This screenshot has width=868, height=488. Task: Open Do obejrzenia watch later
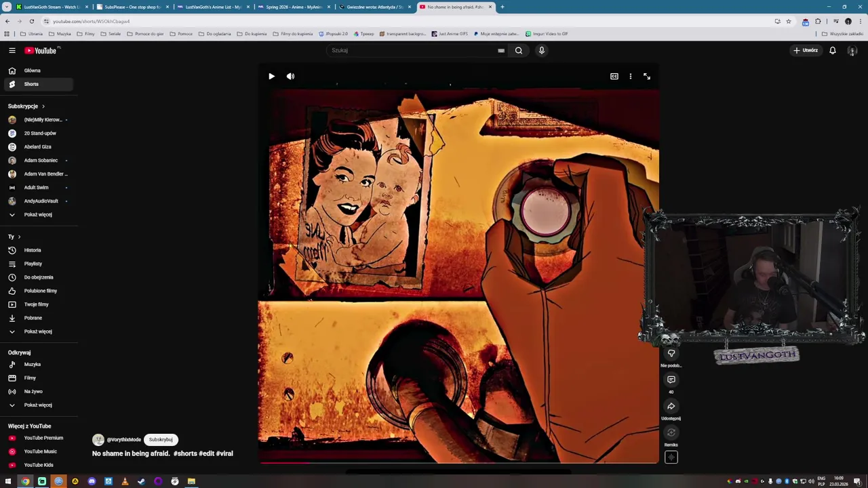point(39,277)
